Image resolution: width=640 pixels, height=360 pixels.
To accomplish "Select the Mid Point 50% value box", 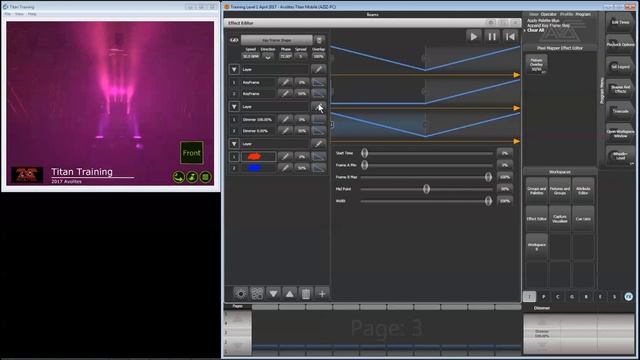I will coord(505,189).
